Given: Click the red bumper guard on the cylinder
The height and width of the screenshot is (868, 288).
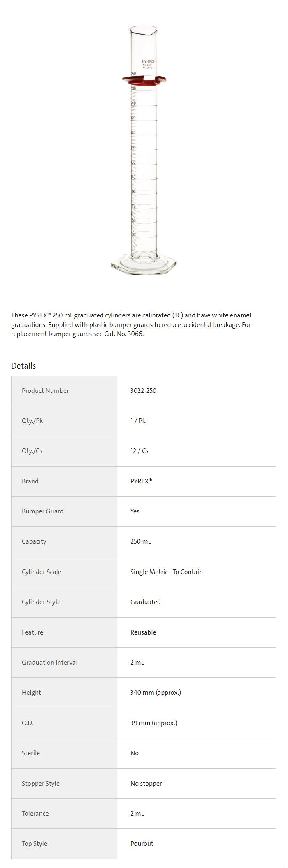Looking at the screenshot, I should (x=144, y=79).
